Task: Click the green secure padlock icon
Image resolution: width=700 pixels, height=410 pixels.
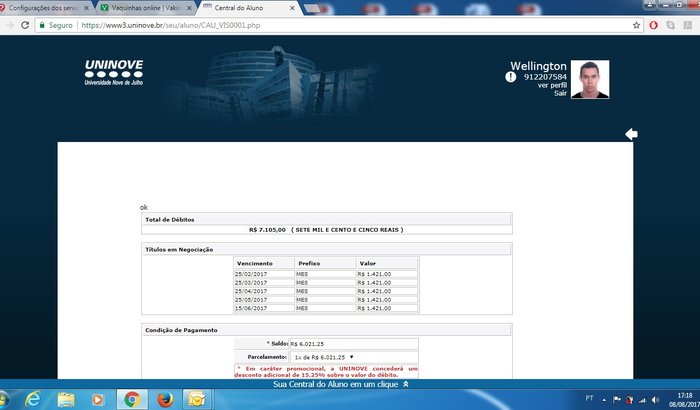Action: pos(42,25)
